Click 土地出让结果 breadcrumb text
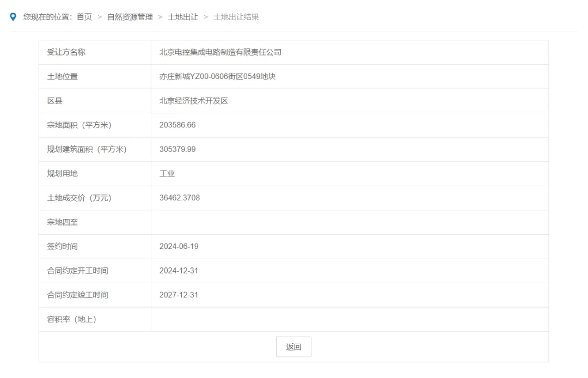This screenshot has height=378, width=588. [x=236, y=17]
